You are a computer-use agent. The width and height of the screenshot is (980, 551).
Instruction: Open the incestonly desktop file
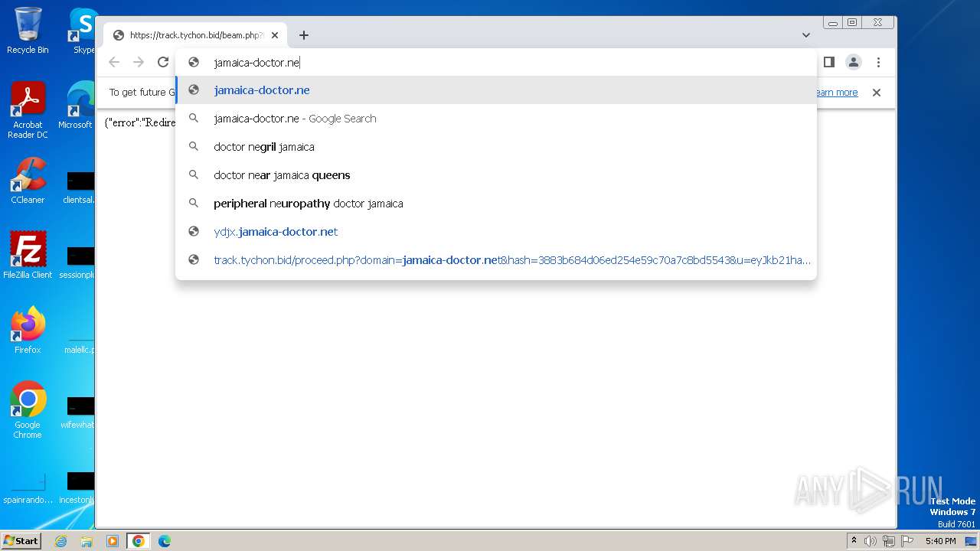[78, 487]
